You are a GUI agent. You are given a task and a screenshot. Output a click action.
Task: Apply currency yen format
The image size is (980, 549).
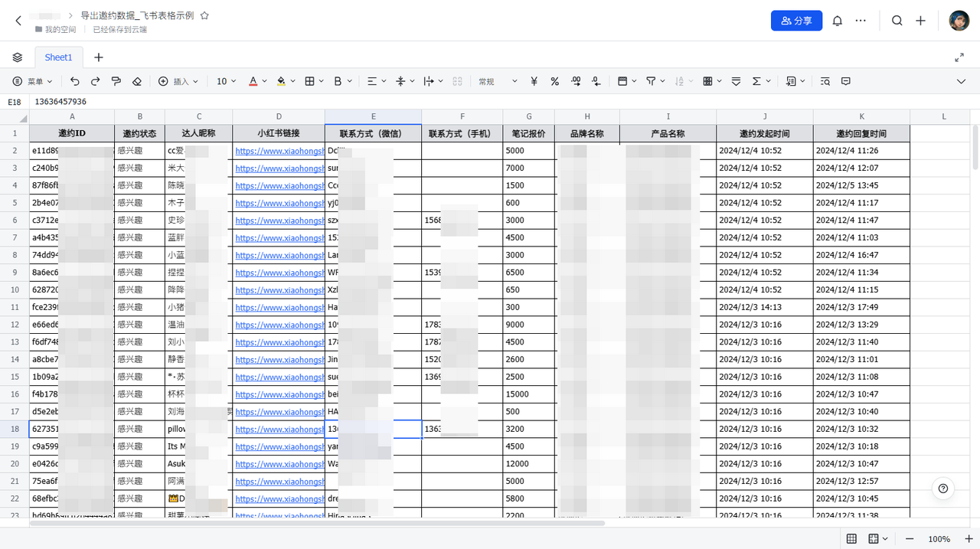click(x=534, y=81)
